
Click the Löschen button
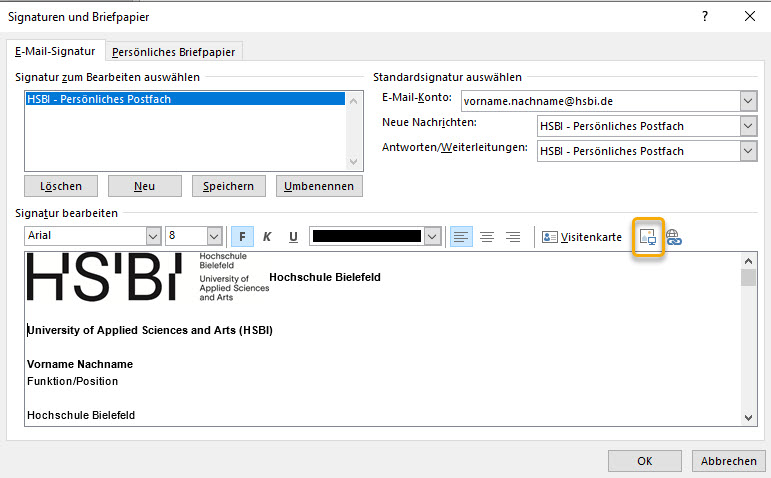click(61, 186)
